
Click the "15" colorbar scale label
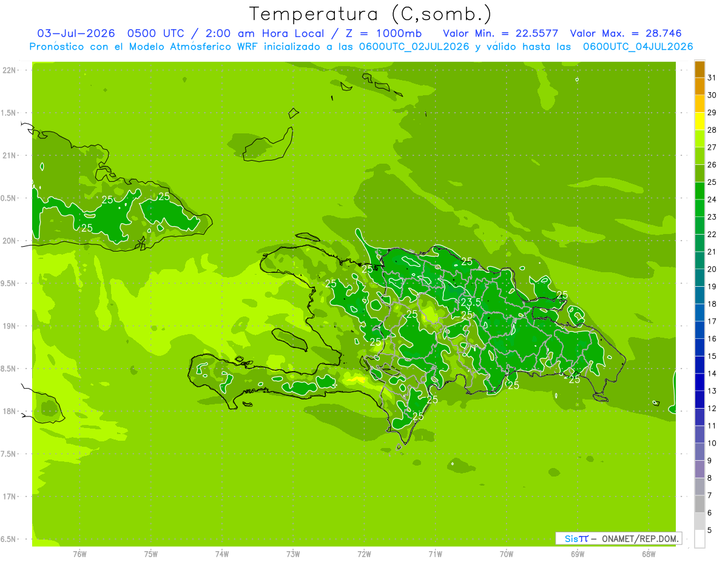point(712,356)
